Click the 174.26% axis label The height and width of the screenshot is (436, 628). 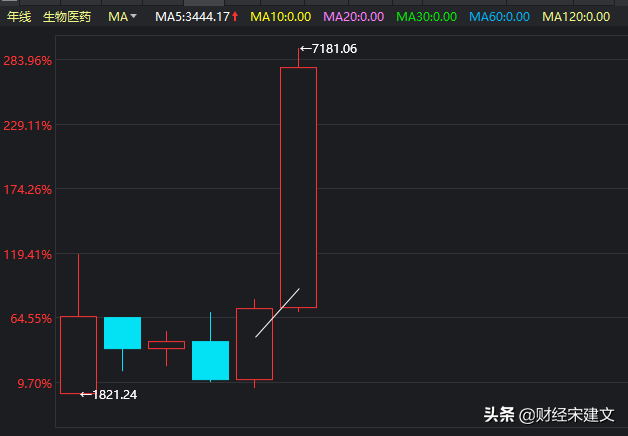pyautogui.click(x=28, y=190)
